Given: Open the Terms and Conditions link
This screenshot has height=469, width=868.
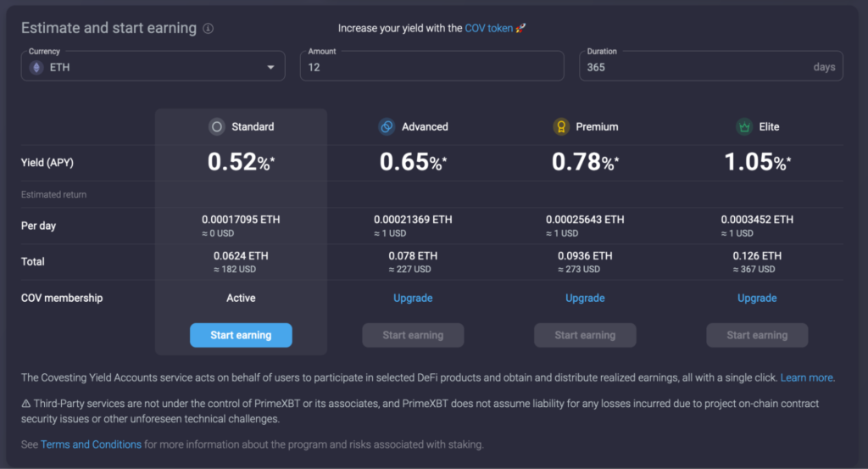Looking at the screenshot, I should click(x=91, y=444).
